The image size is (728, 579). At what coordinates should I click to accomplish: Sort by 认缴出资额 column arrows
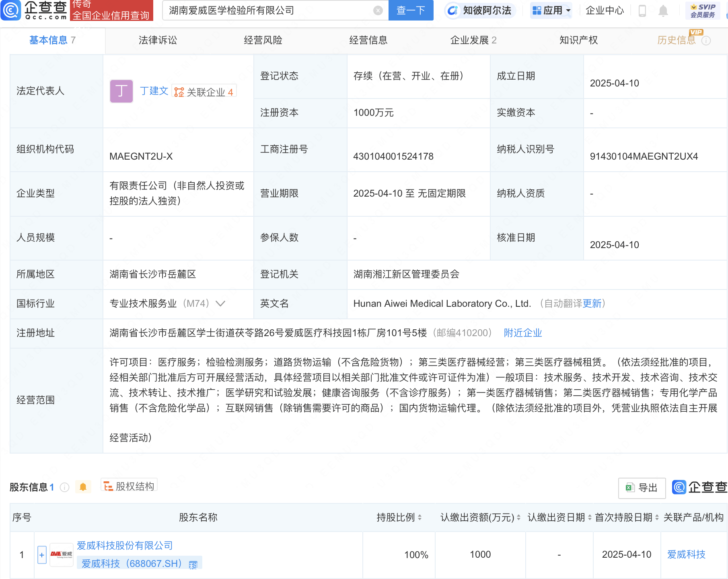518,517
